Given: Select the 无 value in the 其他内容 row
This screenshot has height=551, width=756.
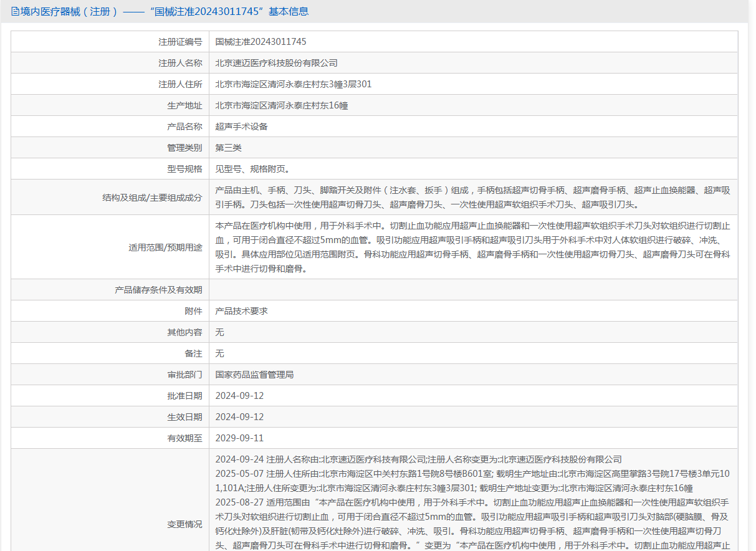Looking at the screenshot, I should pyautogui.click(x=219, y=332).
